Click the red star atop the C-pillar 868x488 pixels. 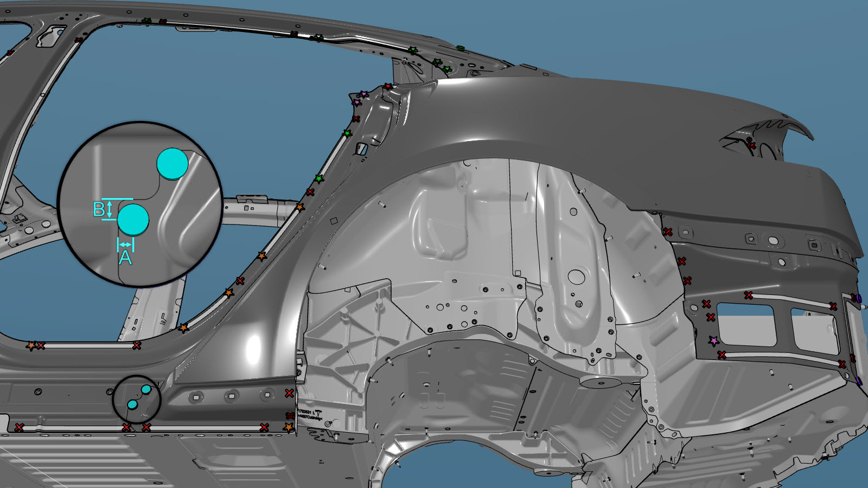(x=387, y=87)
